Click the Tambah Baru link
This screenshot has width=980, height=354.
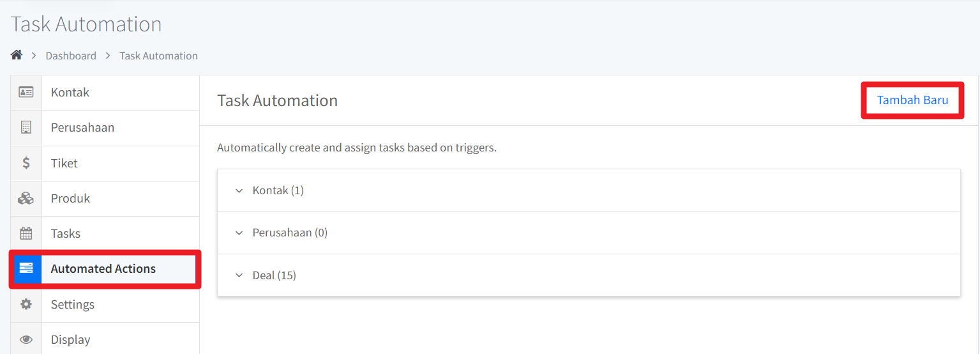click(912, 100)
